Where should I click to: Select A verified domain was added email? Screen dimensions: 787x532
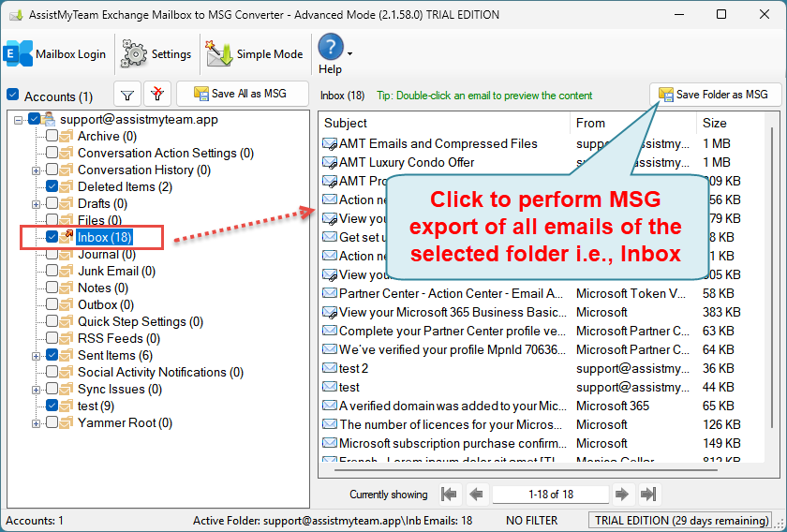[453, 406]
